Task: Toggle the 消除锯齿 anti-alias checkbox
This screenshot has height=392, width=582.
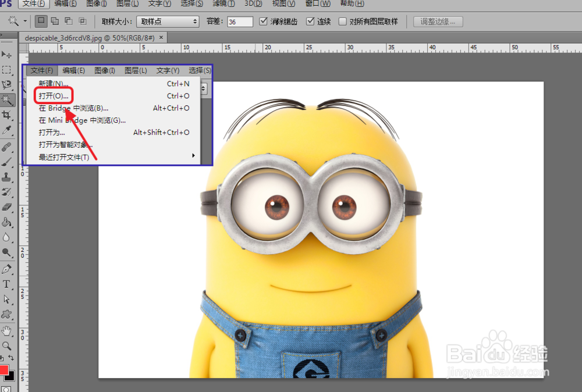Action: pos(263,21)
